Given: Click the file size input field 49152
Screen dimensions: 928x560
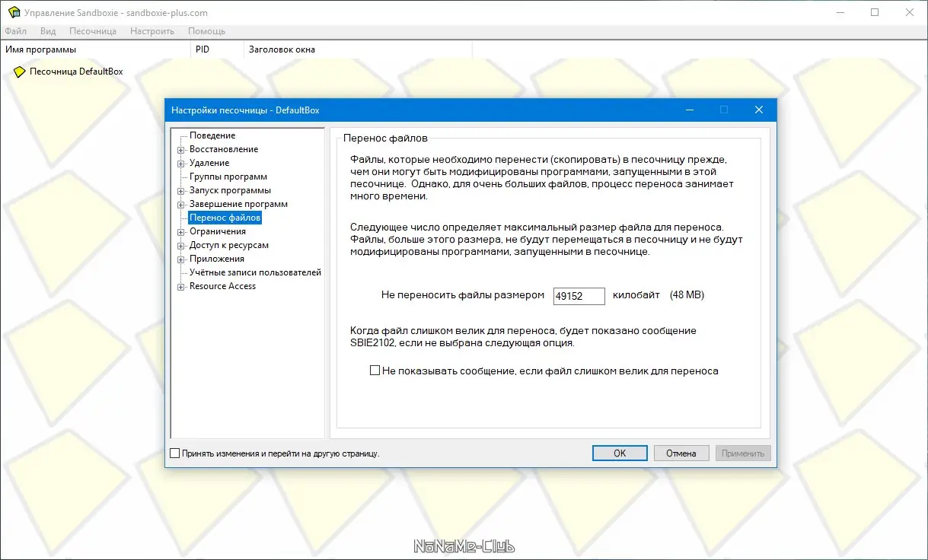Looking at the screenshot, I should click(579, 296).
